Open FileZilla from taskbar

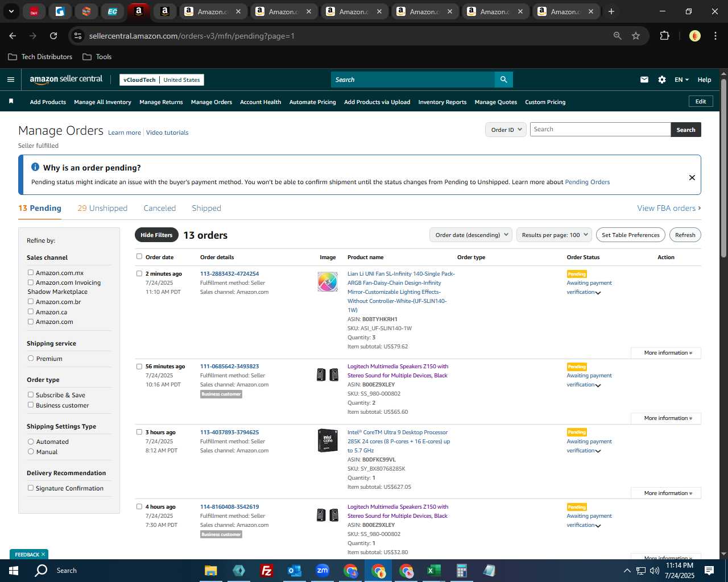pos(266,571)
